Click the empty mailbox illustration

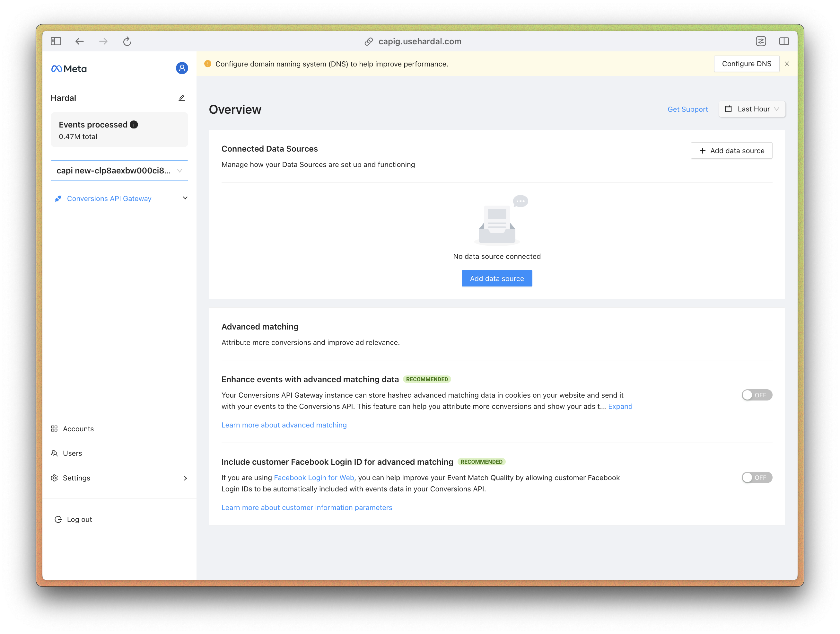(501, 220)
